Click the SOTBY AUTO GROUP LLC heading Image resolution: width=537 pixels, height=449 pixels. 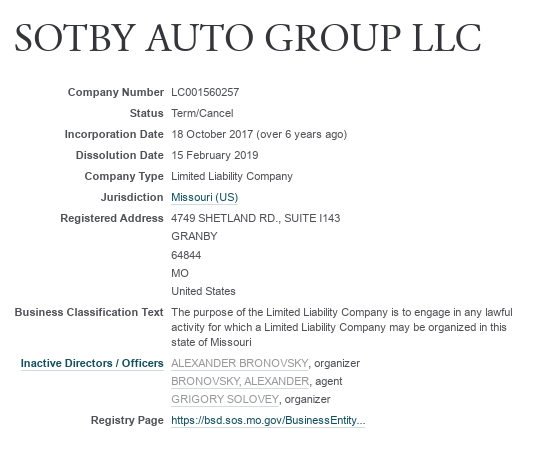point(248,38)
